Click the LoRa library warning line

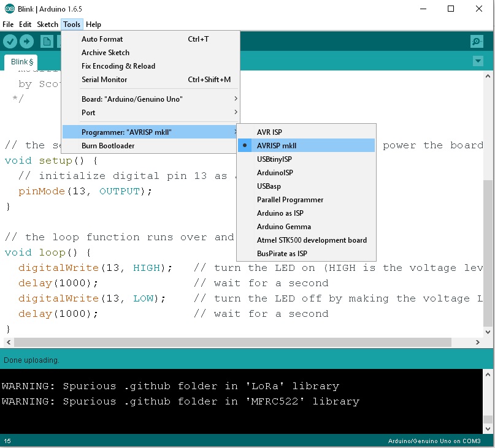(x=171, y=386)
